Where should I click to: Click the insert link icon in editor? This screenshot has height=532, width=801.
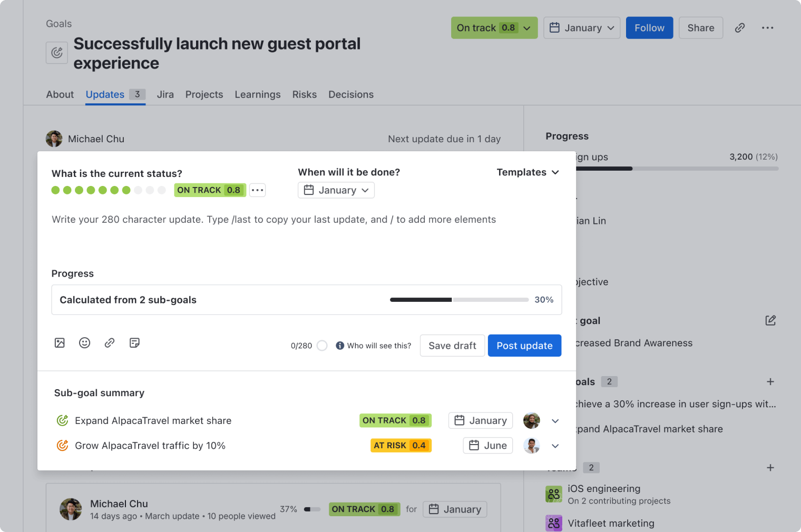(x=110, y=343)
